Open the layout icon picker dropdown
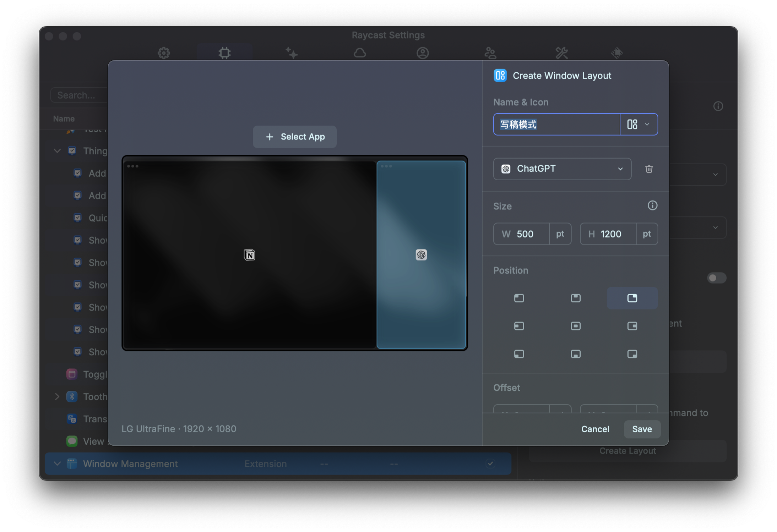Screen dimensions: 777x532 point(639,125)
